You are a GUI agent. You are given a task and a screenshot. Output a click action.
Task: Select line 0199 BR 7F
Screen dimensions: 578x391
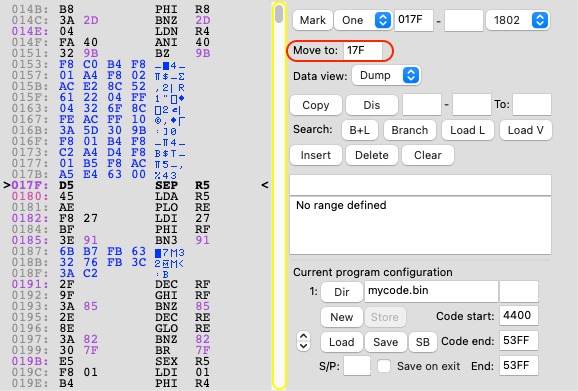[x=111, y=350]
